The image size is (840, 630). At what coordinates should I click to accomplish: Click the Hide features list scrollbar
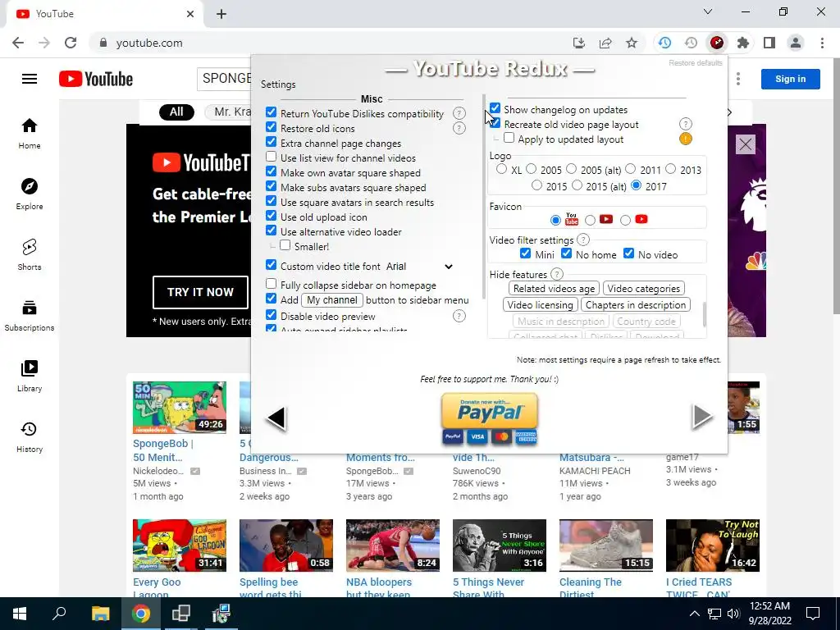pyautogui.click(x=705, y=314)
